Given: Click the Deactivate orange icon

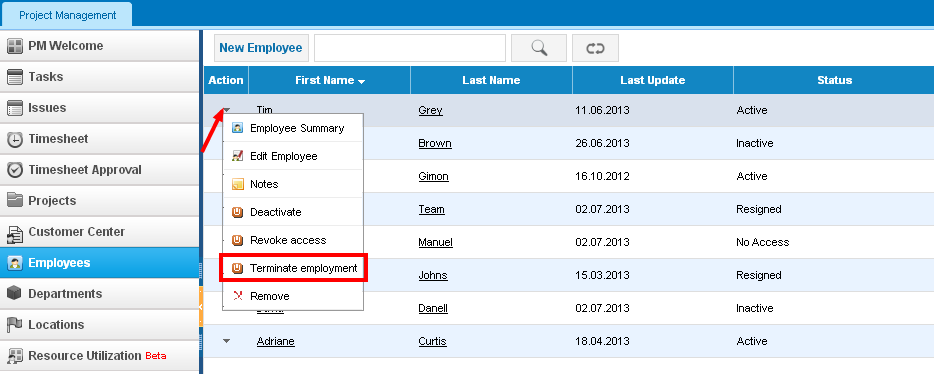Looking at the screenshot, I should pyautogui.click(x=238, y=212).
